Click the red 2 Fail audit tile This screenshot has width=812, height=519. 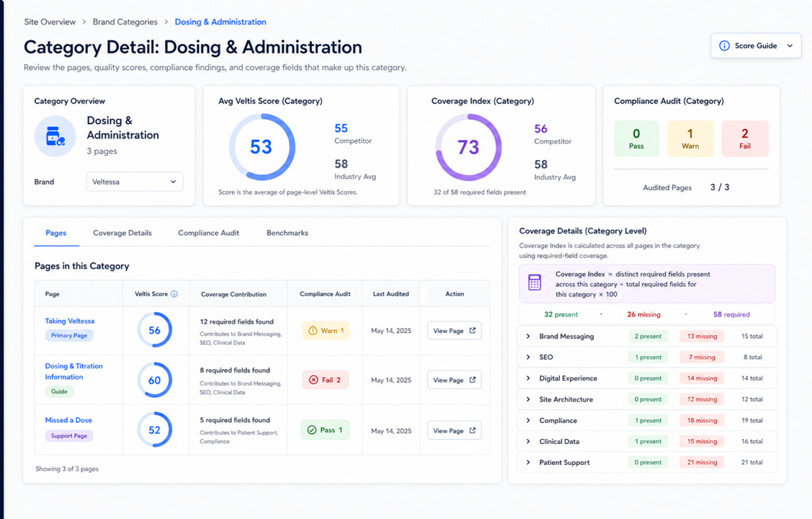coord(745,139)
